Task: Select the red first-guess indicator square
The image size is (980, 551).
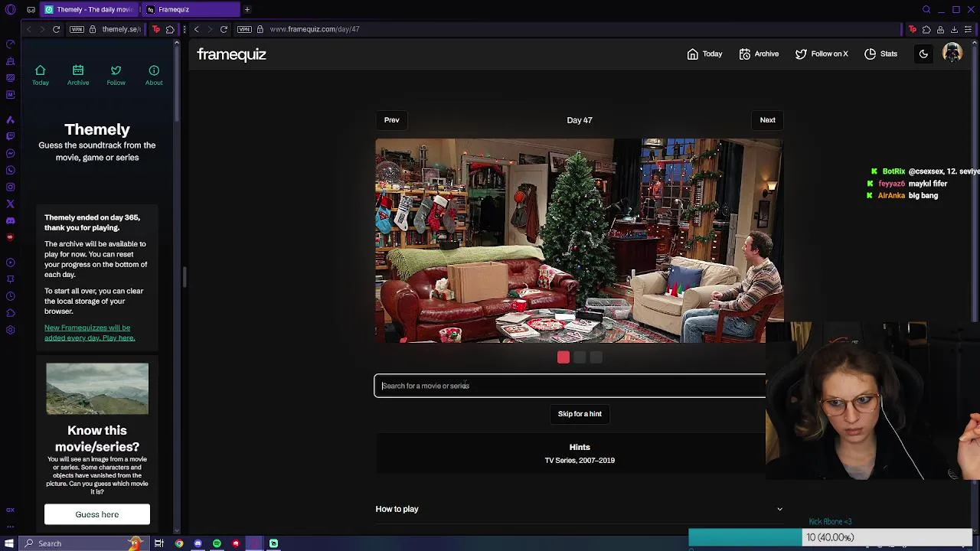Action: point(563,357)
